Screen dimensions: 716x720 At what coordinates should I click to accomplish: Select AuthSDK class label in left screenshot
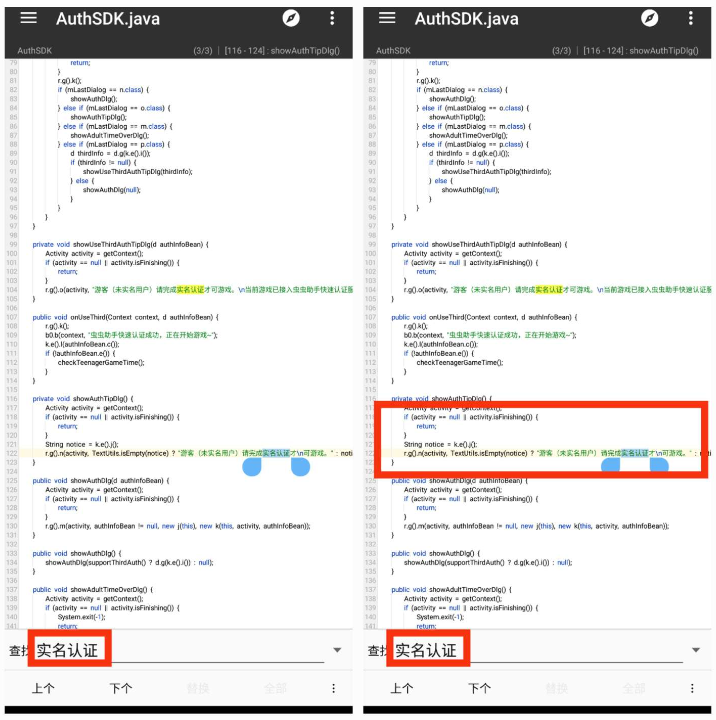coord(35,50)
